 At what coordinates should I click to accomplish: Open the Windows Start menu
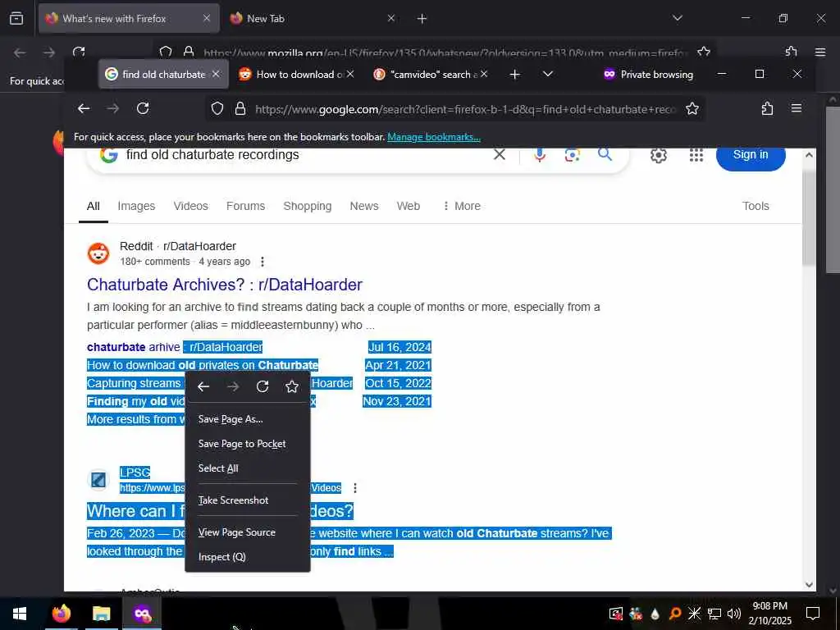[x=20, y=614]
